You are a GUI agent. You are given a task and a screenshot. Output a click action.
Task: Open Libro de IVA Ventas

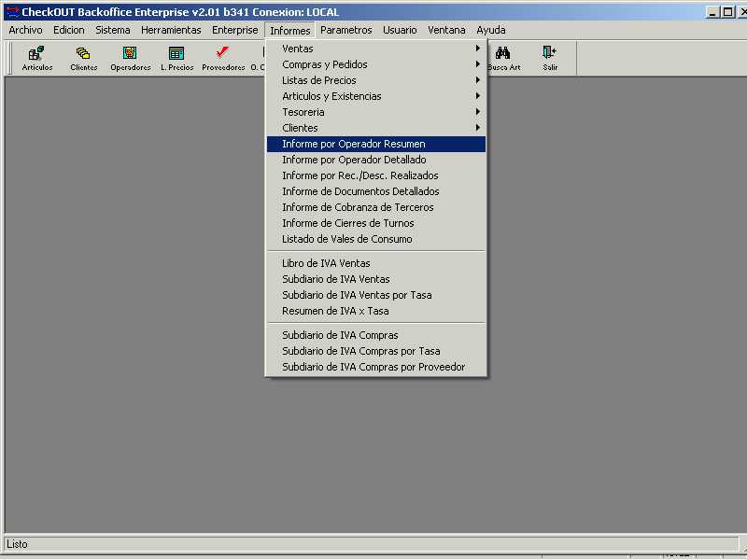[376, 263]
